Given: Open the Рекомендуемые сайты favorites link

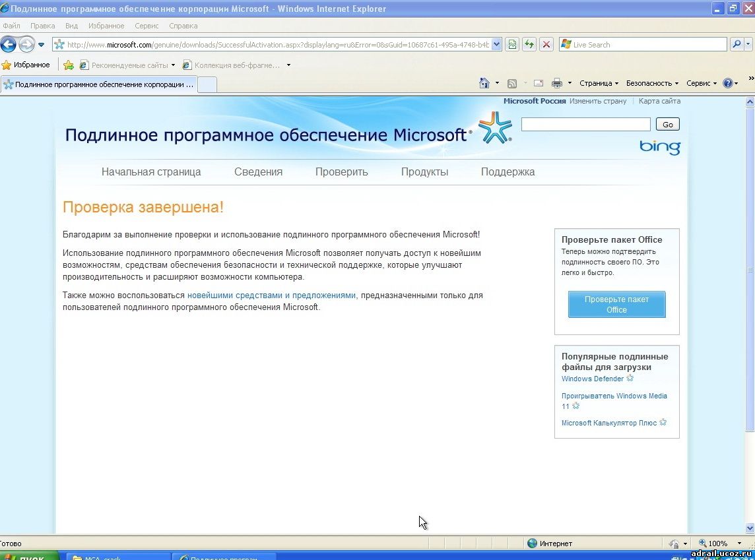Looking at the screenshot, I should (127, 65).
